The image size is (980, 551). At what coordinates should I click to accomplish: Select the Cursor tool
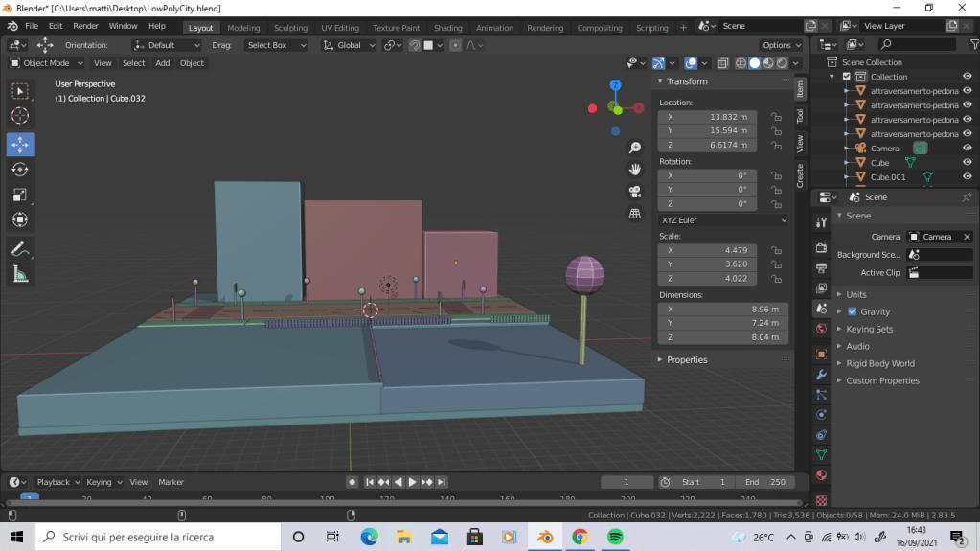pyautogui.click(x=20, y=116)
